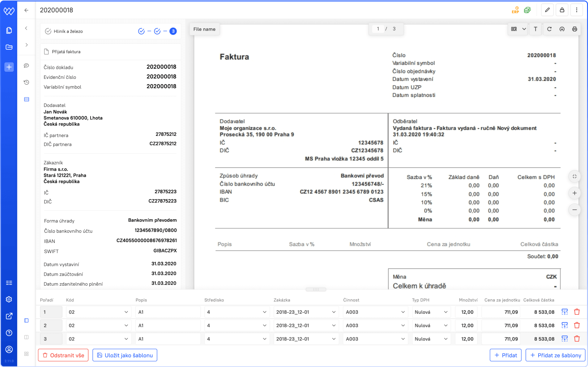Open settings gear in left sidebar
The width and height of the screenshot is (588, 367).
pyautogui.click(x=9, y=299)
